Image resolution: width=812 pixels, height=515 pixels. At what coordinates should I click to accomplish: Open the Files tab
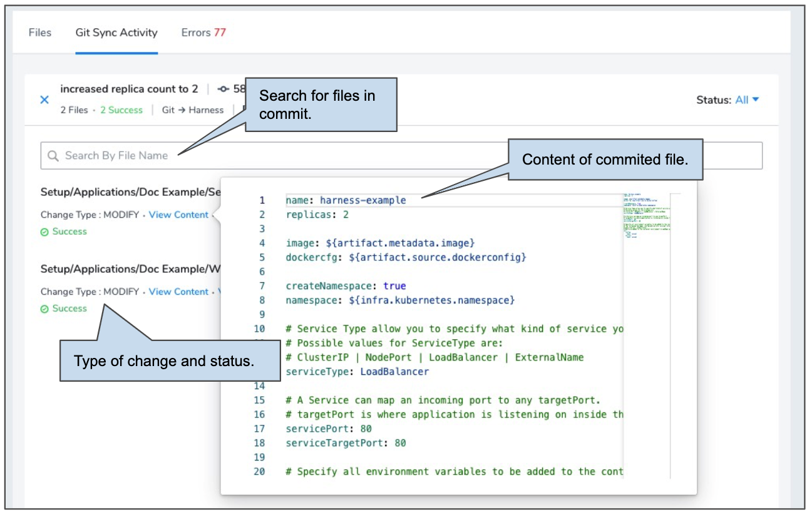click(x=40, y=33)
